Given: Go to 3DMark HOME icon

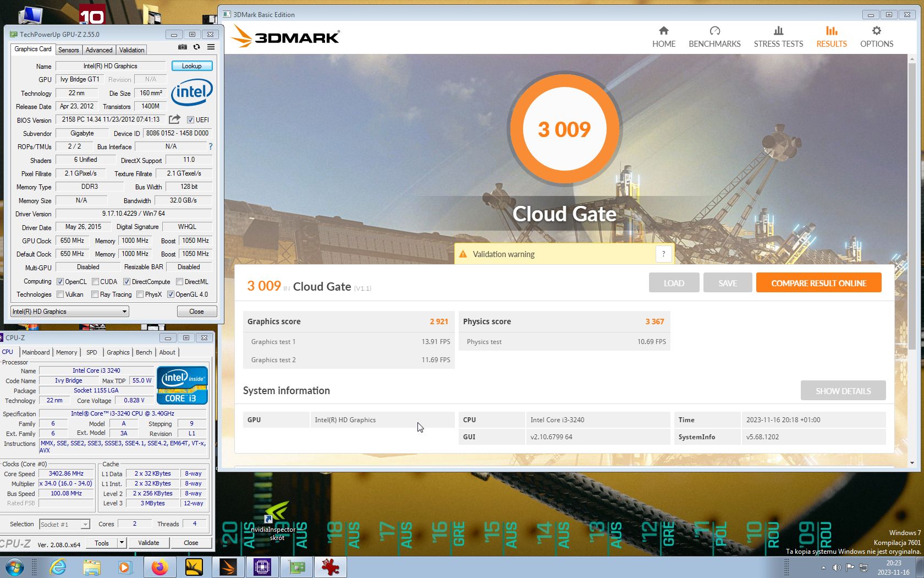Looking at the screenshot, I should [x=664, y=31].
